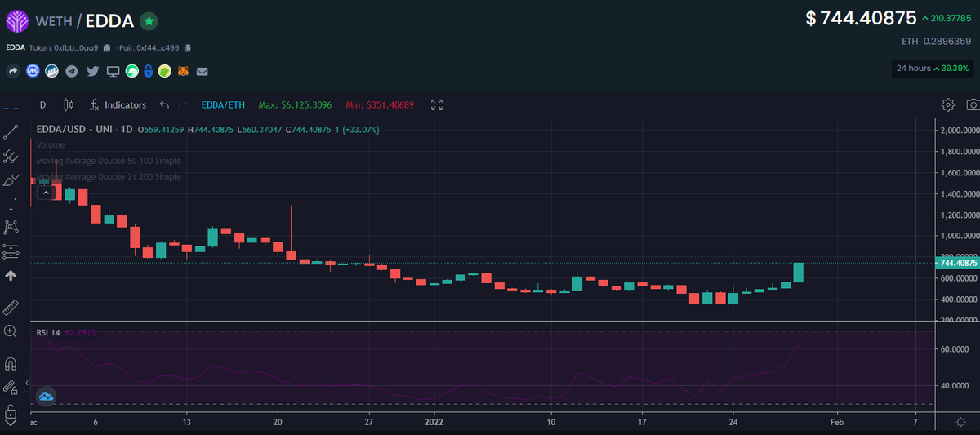
Task: Open the Twitter link icon
Action: click(x=92, y=72)
